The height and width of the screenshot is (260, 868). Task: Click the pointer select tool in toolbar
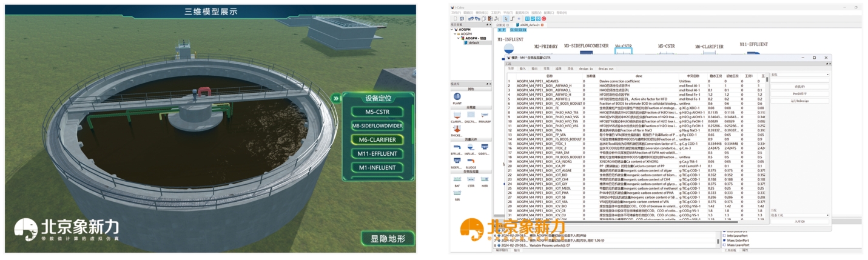505,19
